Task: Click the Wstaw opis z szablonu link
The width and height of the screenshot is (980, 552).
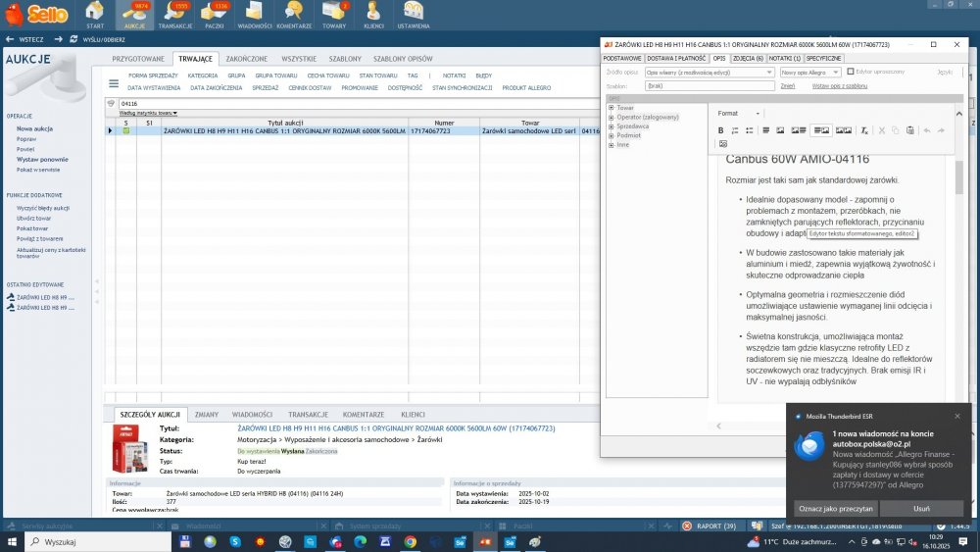Action: pos(840,86)
